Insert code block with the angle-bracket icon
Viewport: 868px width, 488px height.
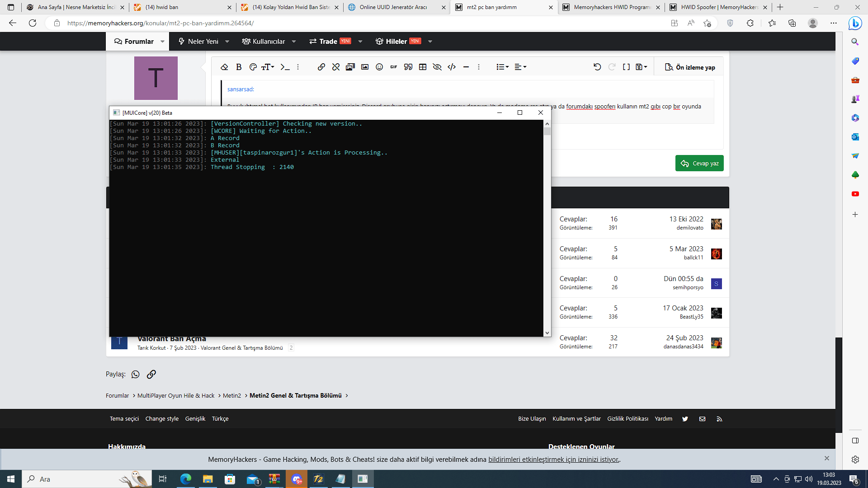tap(452, 67)
